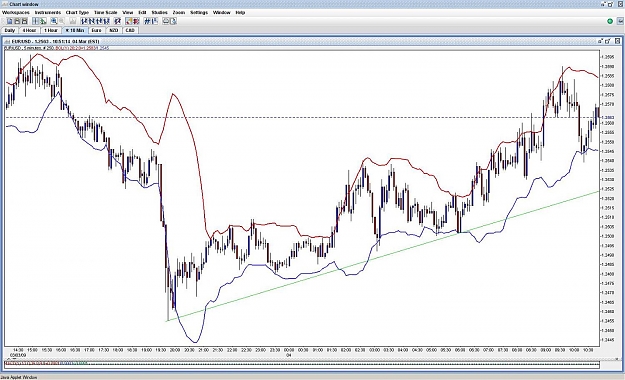Click the greyed zoom-out magnifier icon
The height and width of the screenshot is (380, 625).
coord(61,21)
